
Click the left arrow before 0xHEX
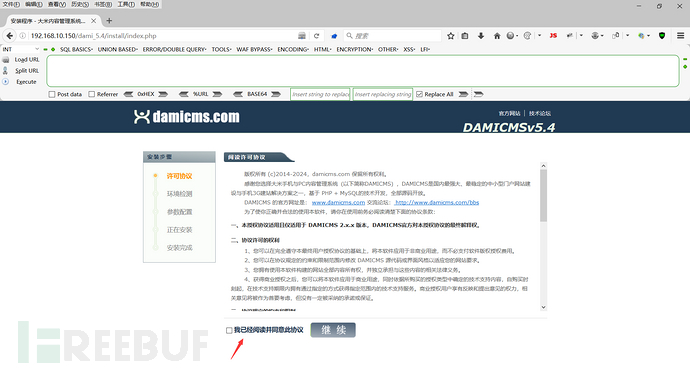(x=128, y=94)
